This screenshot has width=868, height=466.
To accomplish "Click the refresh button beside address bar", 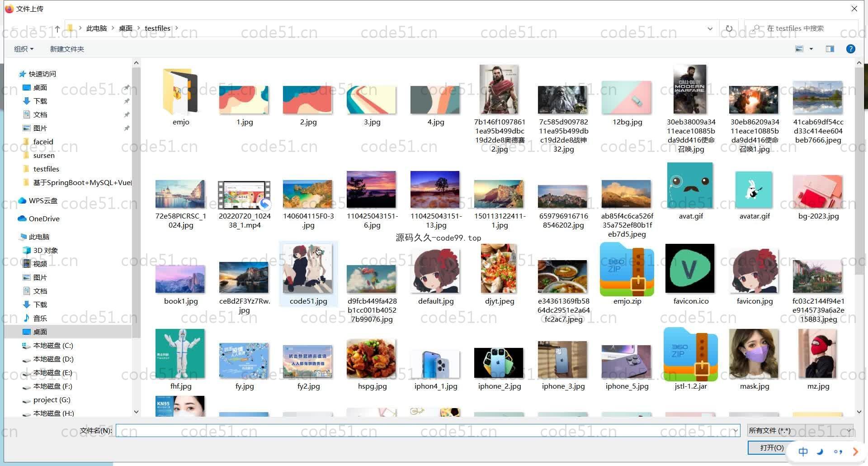I will click(729, 29).
